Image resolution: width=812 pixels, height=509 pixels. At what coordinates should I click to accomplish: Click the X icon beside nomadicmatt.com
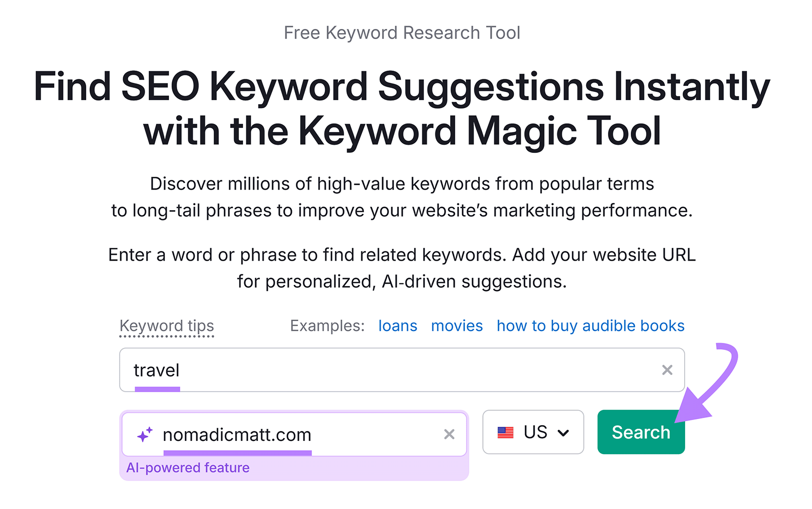449,434
